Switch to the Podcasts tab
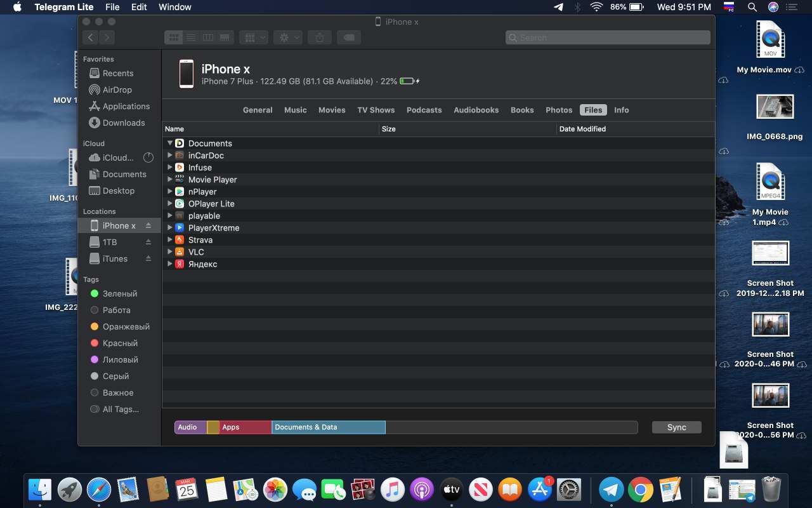 click(x=424, y=110)
